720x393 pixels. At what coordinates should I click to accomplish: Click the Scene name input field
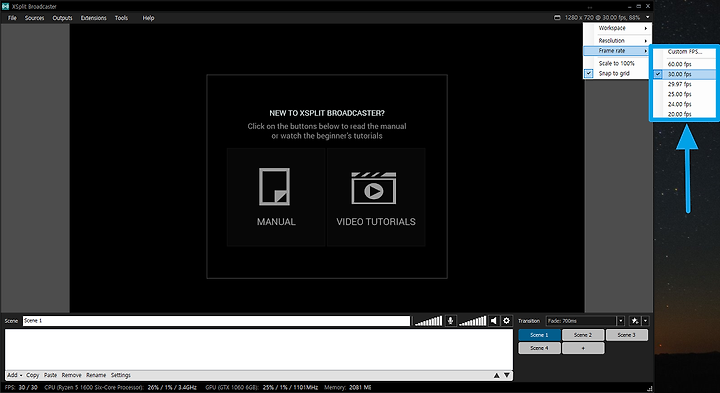pyautogui.click(x=216, y=321)
